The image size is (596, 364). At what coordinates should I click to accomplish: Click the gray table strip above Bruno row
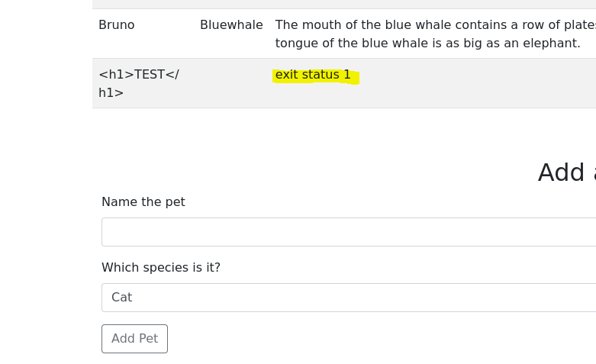click(344, 4)
